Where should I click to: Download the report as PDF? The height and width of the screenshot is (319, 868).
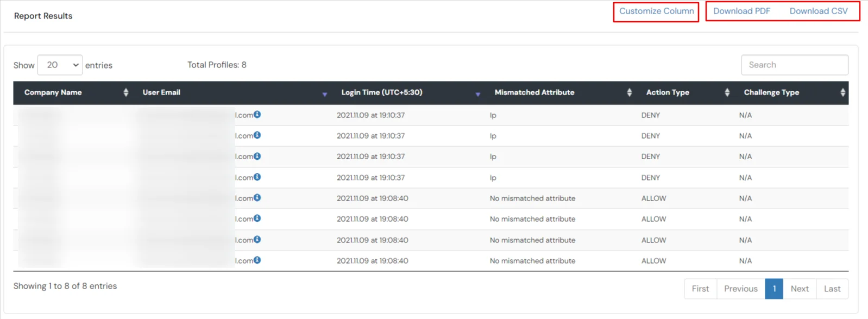741,11
